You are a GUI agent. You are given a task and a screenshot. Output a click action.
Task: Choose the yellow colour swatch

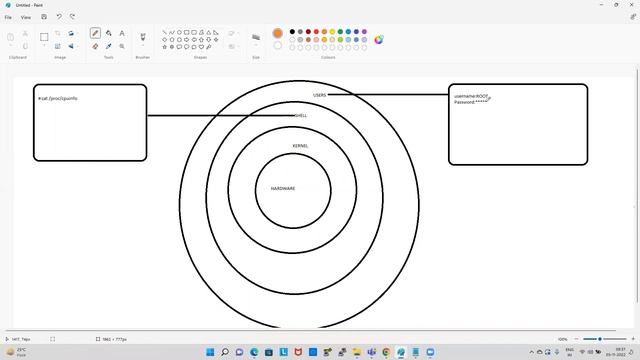(x=332, y=31)
